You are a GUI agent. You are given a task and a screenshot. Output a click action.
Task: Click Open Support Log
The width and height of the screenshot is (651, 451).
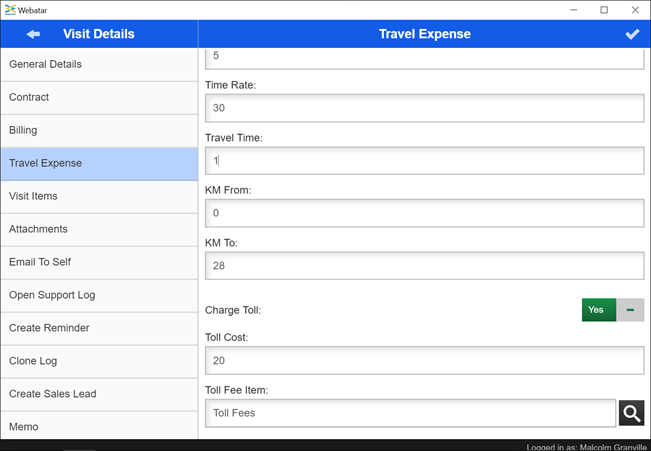[x=98, y=295]
